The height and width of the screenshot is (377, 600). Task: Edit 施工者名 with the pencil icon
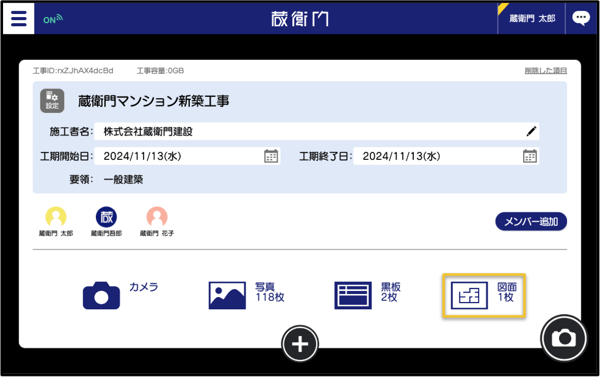531,131
